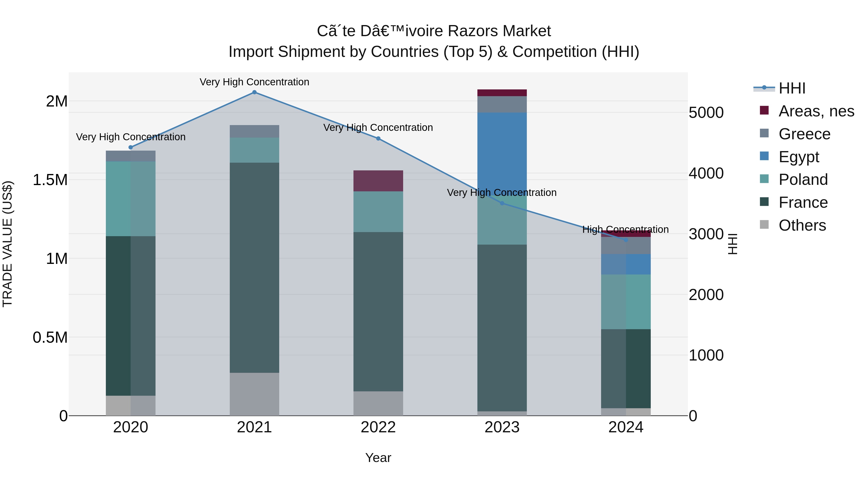Click the 'Razors Market' chart title line
Image resolution: width=868 pixels, height=488 pixels.
[x=434, y=31]
